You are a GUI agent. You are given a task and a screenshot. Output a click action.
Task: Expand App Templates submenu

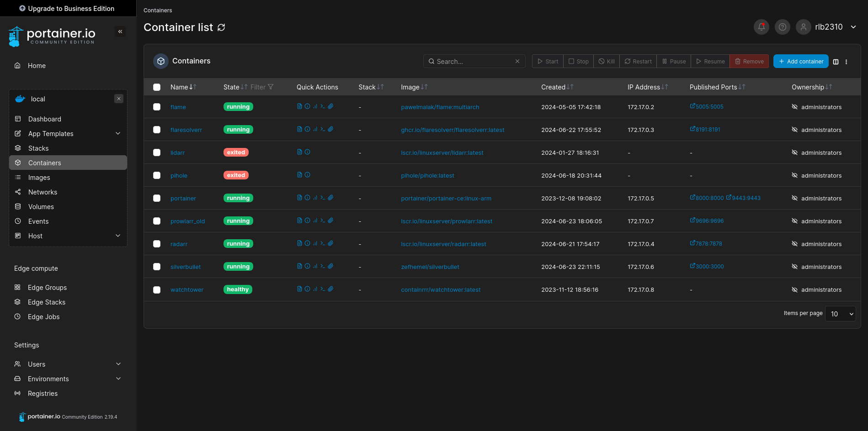(118, 133)
